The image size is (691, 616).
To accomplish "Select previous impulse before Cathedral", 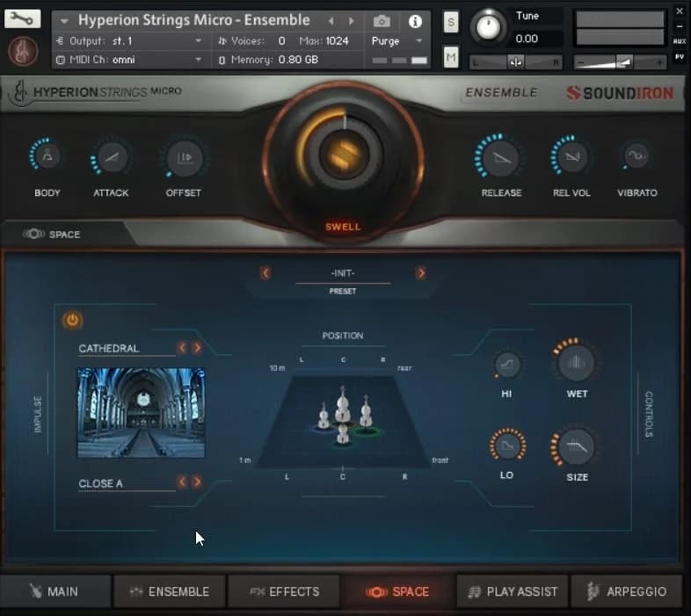I will tap(182, 348).
